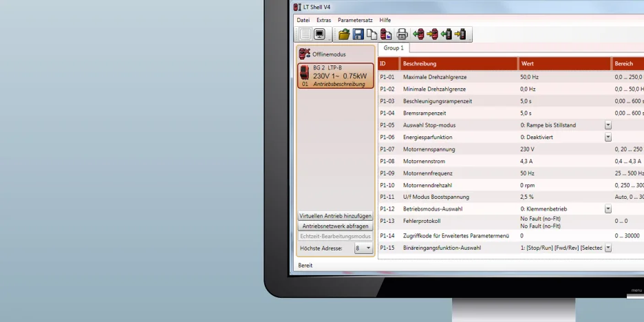This screenshot has width=644, height=322.
Task: Open the Parametersatz menu
Action: (x=355, y=20)
